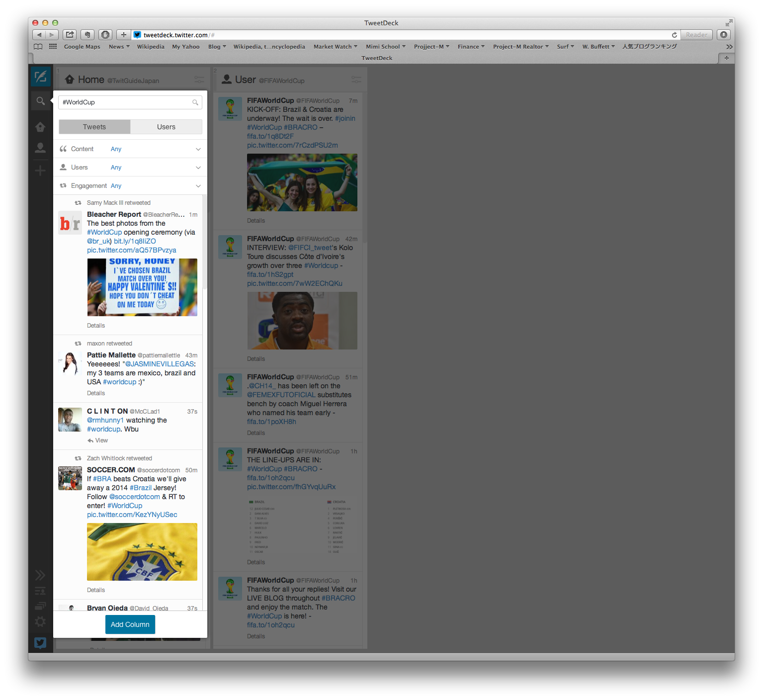The width and height of the screenshot is (763, 700).
Task: Open Brazil valentine sign photo
Action: (142, 287)
